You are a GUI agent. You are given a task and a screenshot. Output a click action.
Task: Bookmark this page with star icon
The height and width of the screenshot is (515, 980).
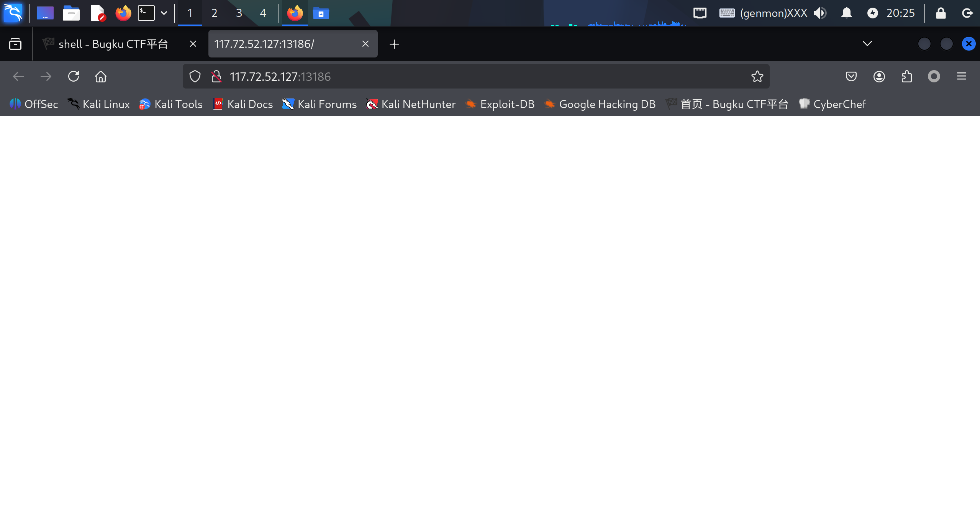(x=757, y=77)
